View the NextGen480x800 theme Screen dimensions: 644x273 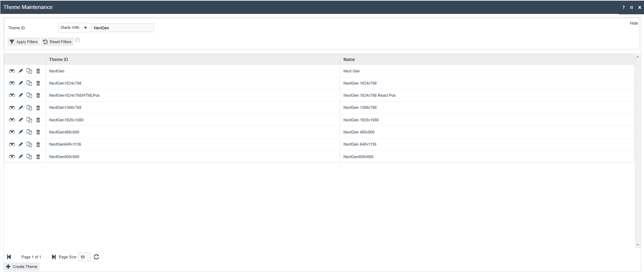[12, 132]
